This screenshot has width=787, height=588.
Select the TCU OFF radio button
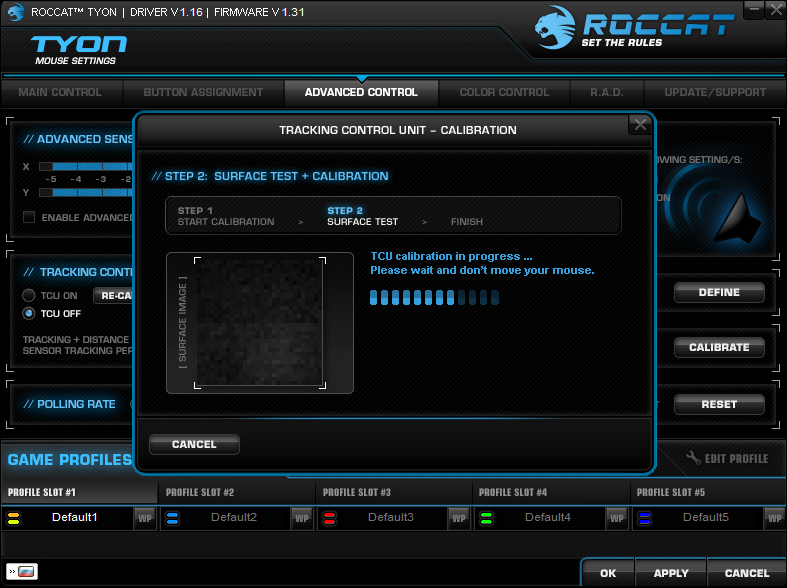tap(29, 314)
